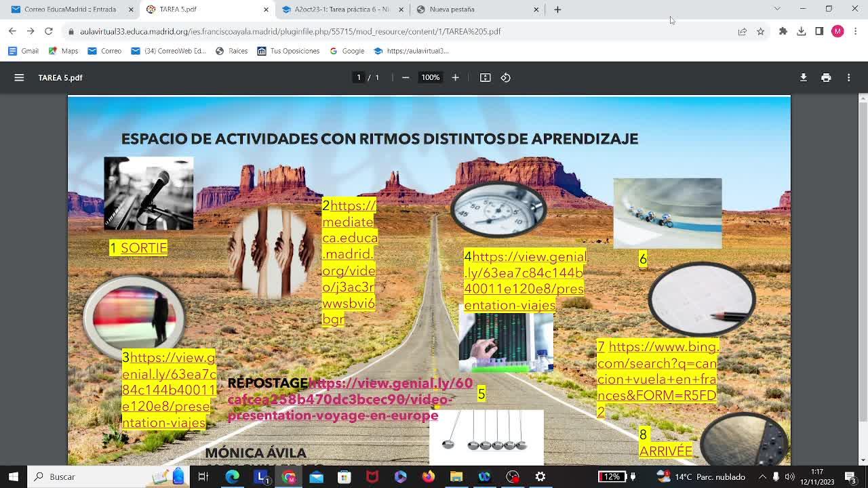Open the REPOSTAGE video-presentation-voyage-en-europe link
Screen dimensions: 868x488
[350, 399]
